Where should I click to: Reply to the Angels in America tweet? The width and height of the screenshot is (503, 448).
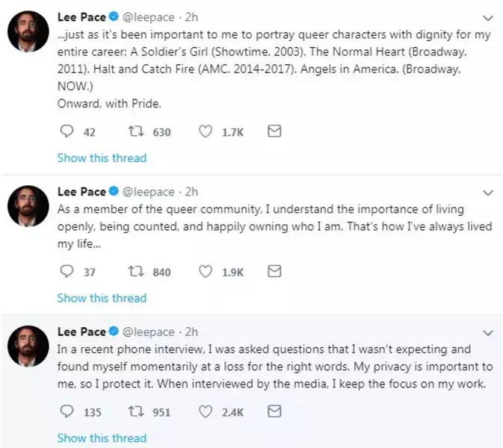66,132
